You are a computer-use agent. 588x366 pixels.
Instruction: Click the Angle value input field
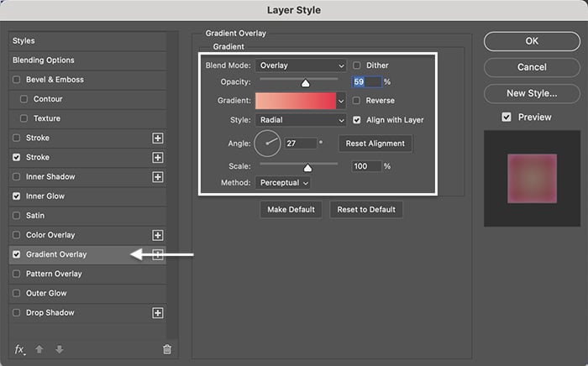pos(301,144)
